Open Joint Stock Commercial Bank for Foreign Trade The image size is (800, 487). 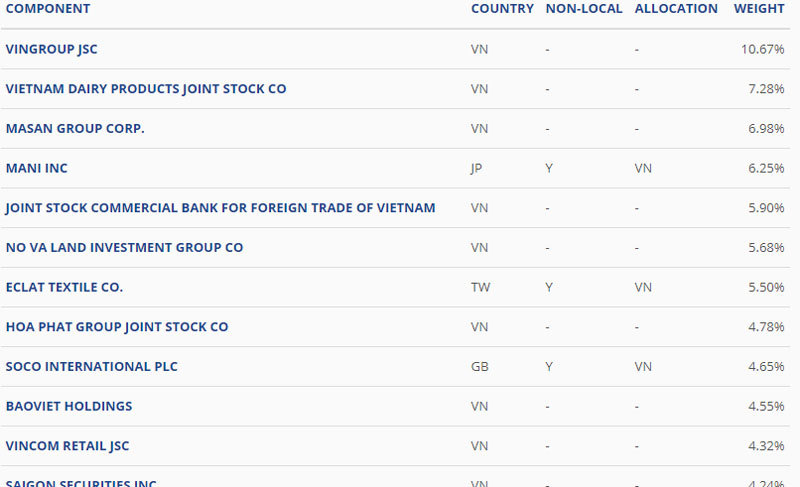coord(220,208)
